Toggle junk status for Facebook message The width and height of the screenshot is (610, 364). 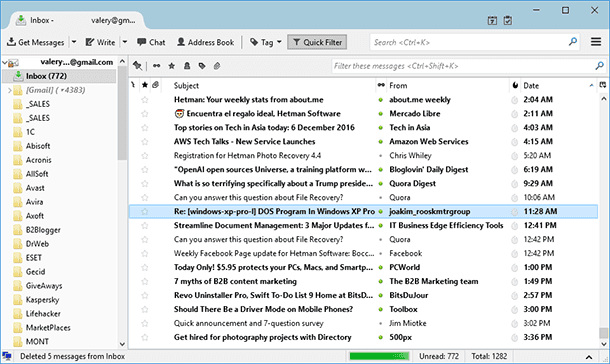point(514,254)
